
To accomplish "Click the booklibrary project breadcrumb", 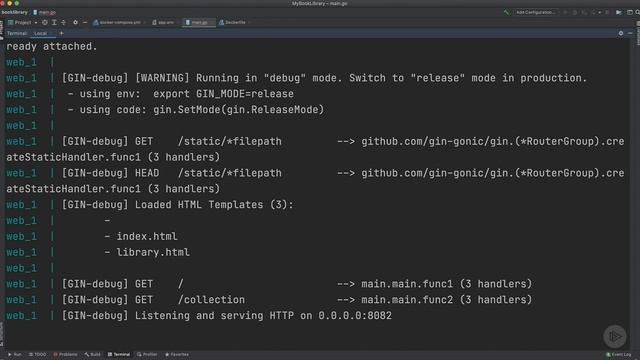I will [x=14, y=12].
